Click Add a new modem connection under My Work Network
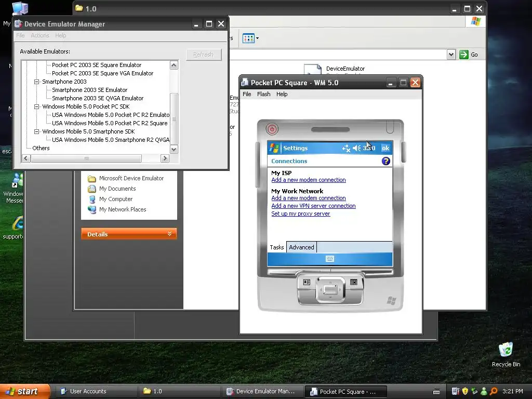Image resolution: width=532 pixels, height=399 pixels. (x=309, y=198)
